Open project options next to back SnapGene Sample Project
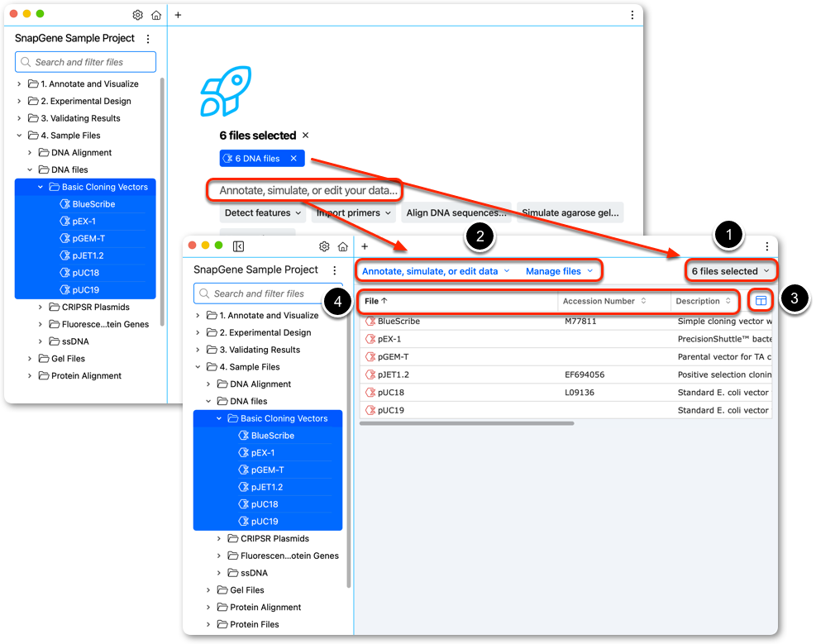 click(148, 39)
